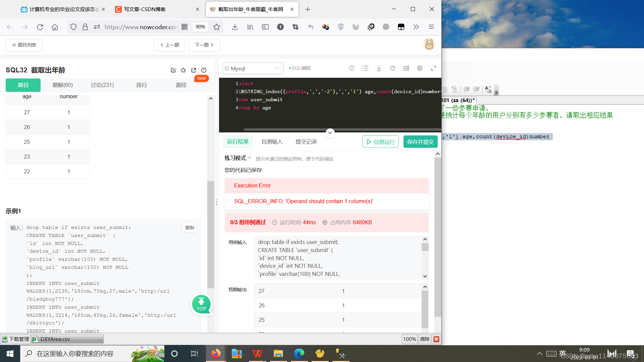The width and height of the screenshot is (644, 362).
Task: Close the download bar with red X
Action: click(436, 339)
